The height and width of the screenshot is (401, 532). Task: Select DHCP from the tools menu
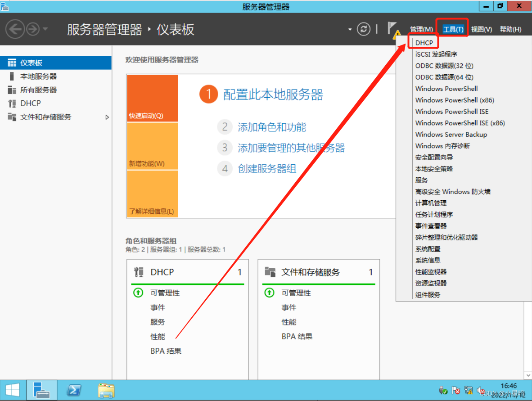(x=424, y=43)
